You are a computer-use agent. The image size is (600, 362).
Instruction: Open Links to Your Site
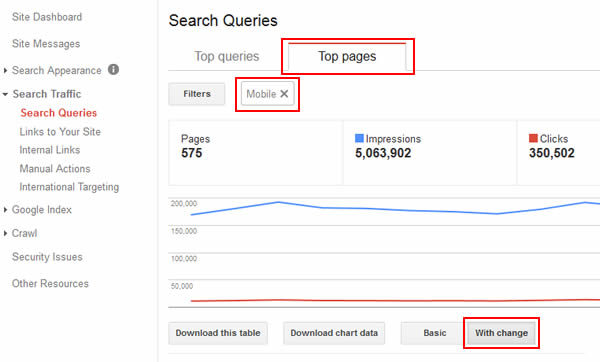point(60,132)
